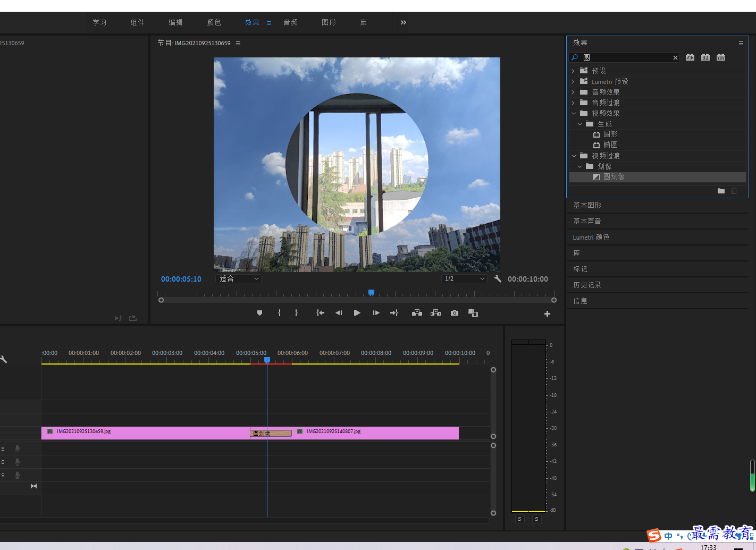Screen dimensions: 756x550
Task: Click the Mark Out bracket button
Action: [296, 313]
